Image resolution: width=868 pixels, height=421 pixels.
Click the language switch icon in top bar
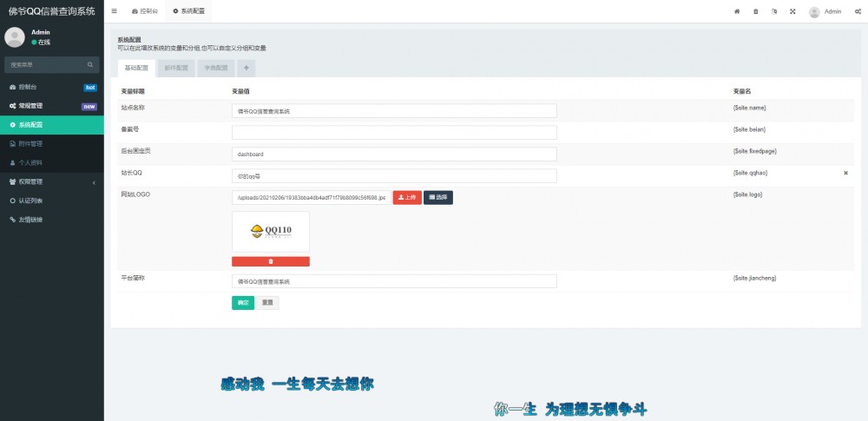(x=774, y=11)
